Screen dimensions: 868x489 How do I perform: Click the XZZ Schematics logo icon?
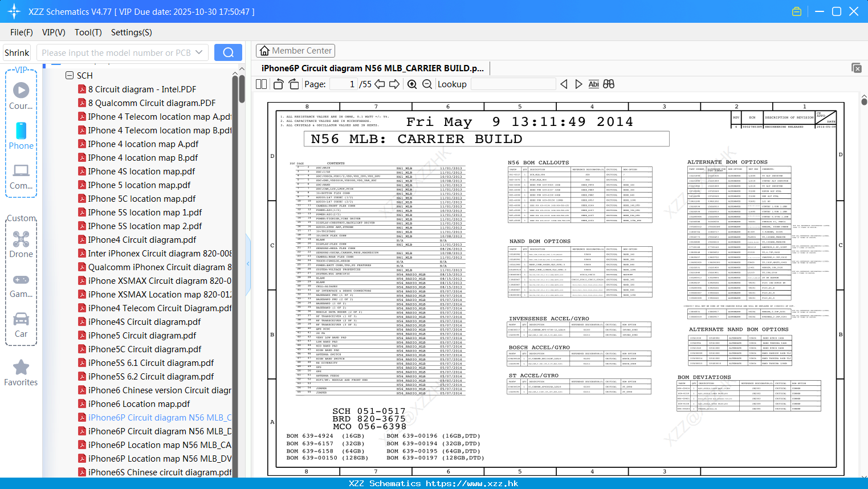coord(14,11)
